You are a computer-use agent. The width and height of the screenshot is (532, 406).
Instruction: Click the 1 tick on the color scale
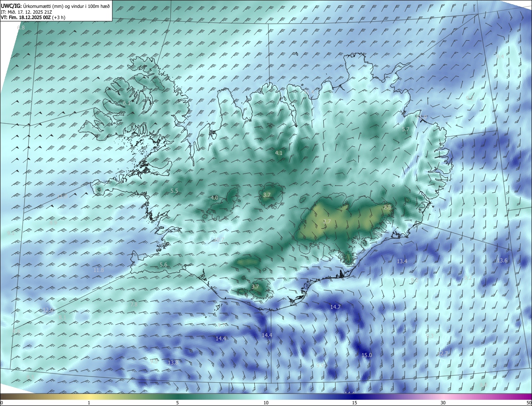pyautogui.click(x=89, y=403)
